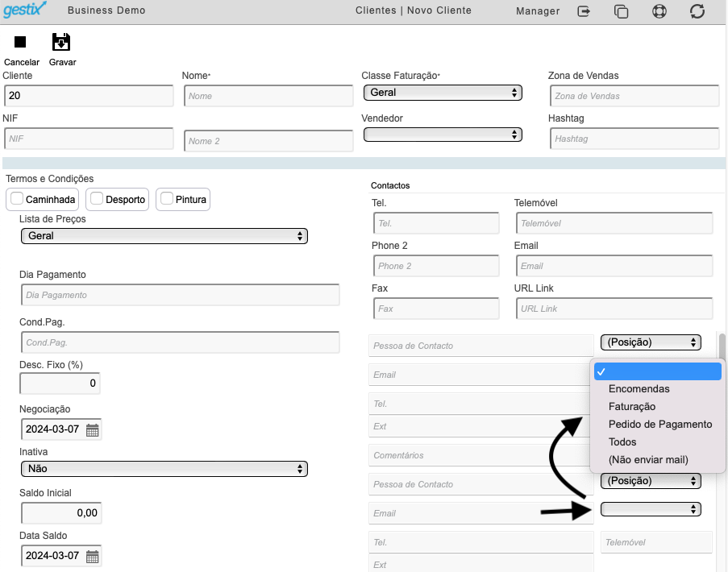
Task: Click the Contactos Email field
Action: 614,266
